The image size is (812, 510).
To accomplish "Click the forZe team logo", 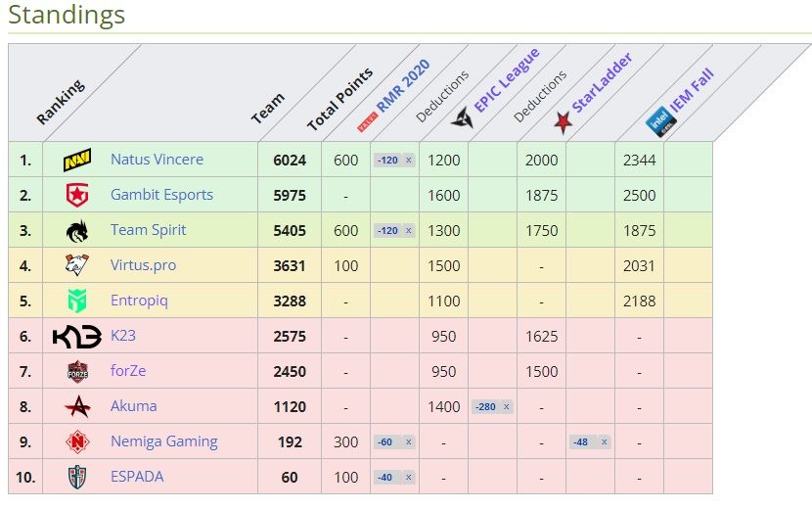I will pos(77,372).
